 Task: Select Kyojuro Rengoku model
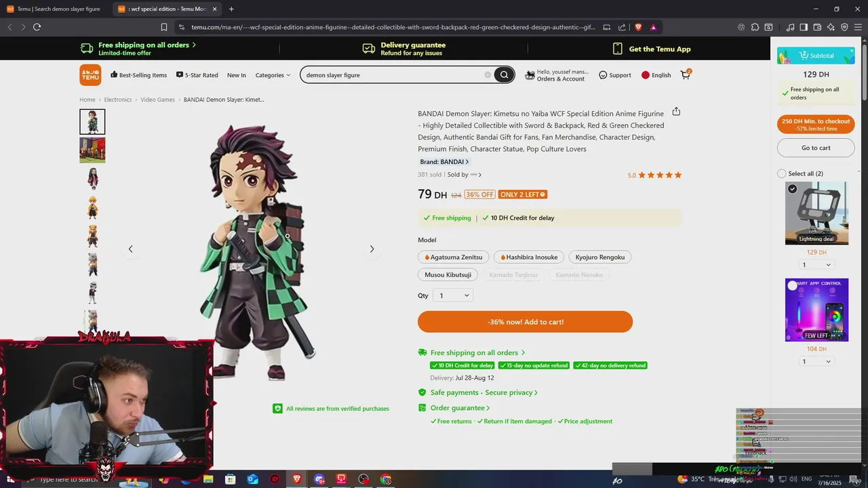tap(600, 257)
